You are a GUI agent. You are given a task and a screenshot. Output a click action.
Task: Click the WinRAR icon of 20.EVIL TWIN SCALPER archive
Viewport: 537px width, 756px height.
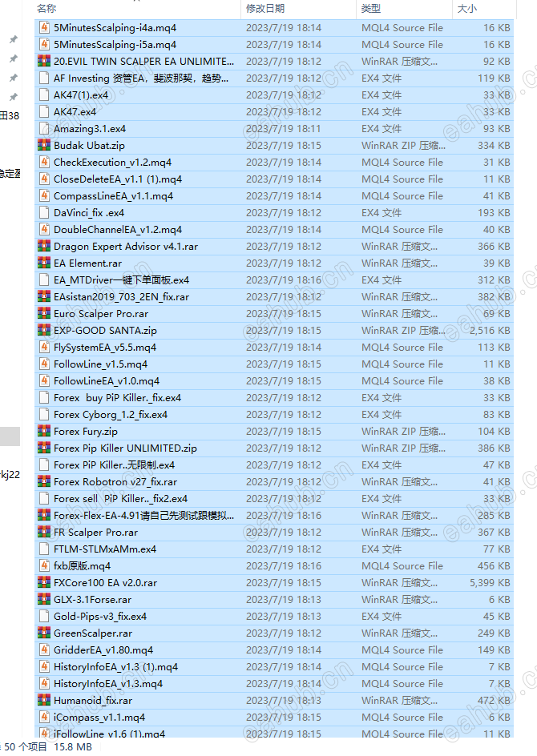point(44,61)
